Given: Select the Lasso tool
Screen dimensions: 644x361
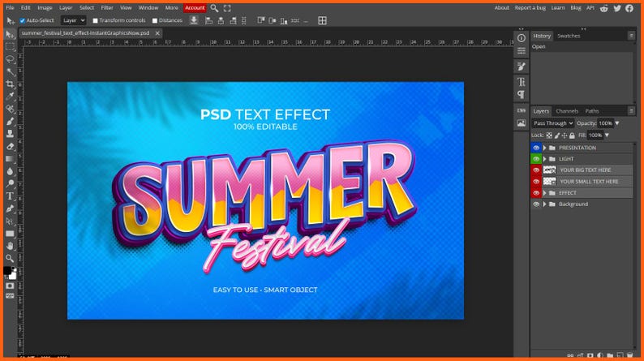Looking at the screenshot, I should pos(10,59).
